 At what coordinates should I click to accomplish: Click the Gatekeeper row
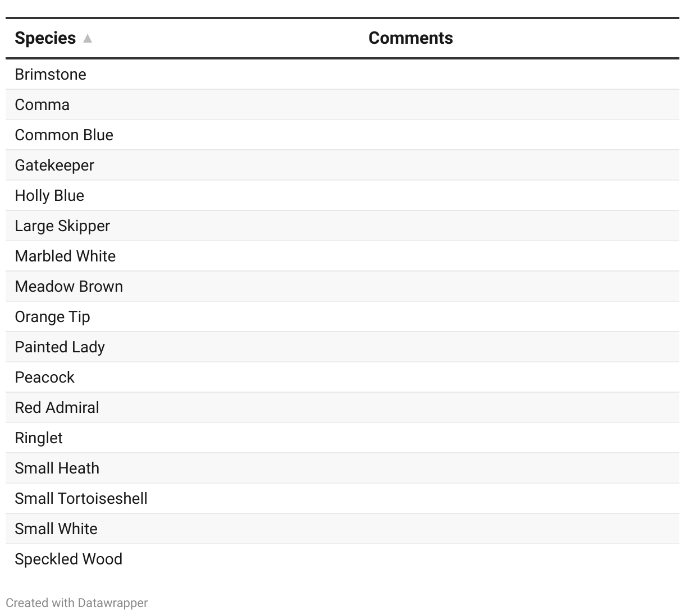(54, 166)
